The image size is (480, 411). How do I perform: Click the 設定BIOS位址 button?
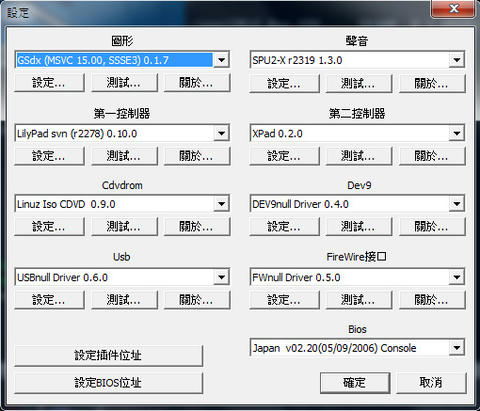(108, 383)
